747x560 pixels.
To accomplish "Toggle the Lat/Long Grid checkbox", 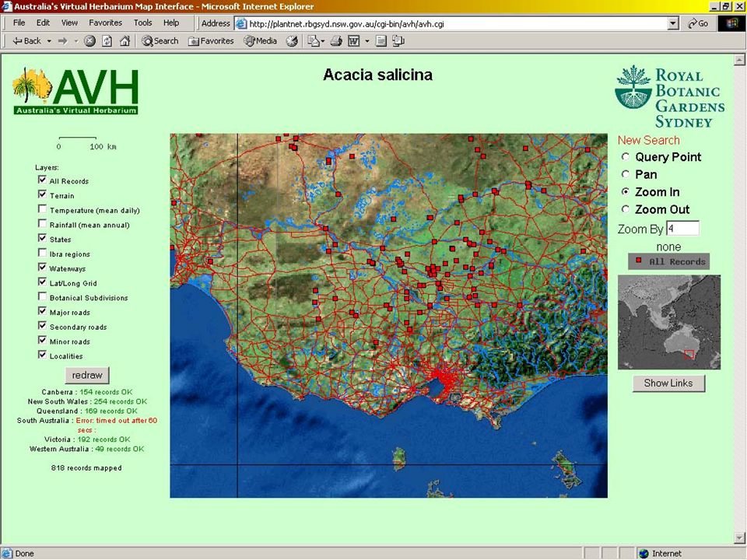I will point(42,282).
